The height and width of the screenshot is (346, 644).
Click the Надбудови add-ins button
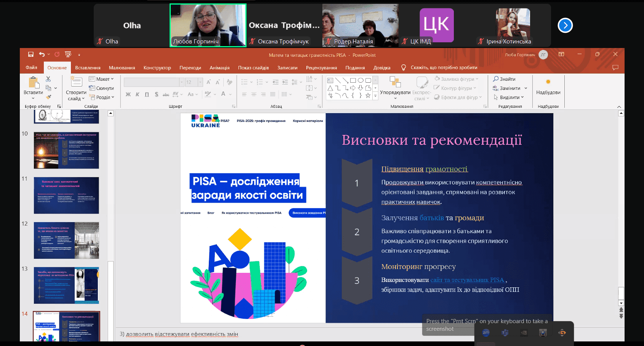point(548,86)
